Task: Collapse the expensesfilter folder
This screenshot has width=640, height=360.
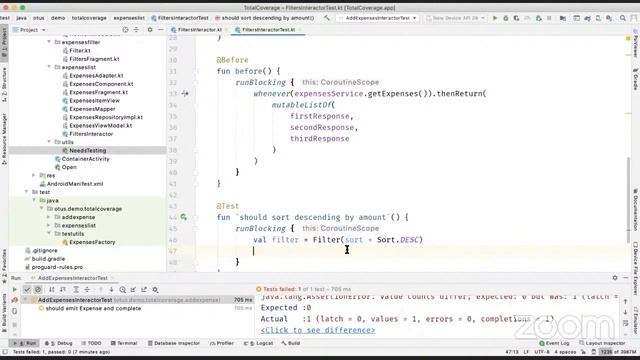Action: tap(49, 42)
